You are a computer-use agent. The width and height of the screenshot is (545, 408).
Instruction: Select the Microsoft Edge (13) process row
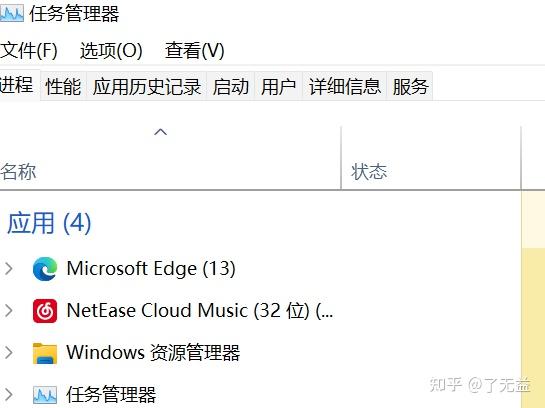click(261, 269)
